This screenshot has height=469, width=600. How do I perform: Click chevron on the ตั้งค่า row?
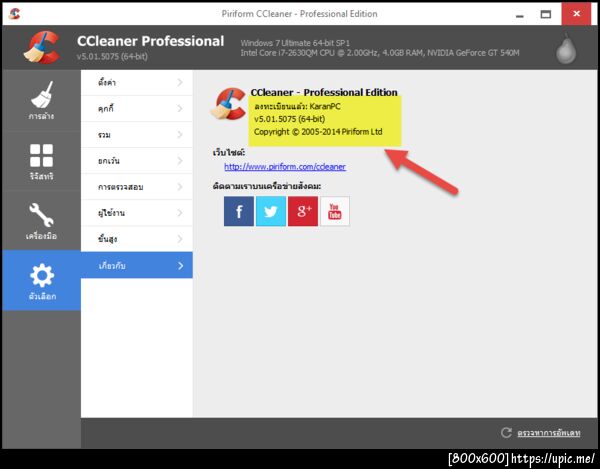coord(180,83)
